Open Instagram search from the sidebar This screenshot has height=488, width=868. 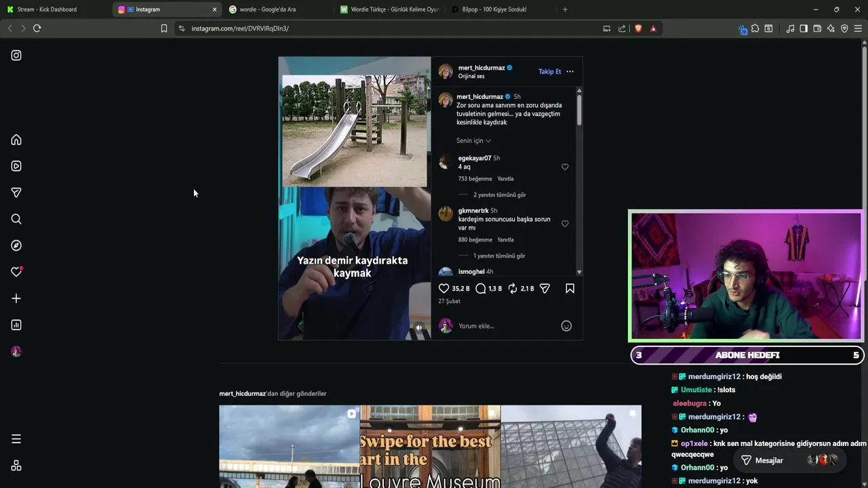point(16,219)
